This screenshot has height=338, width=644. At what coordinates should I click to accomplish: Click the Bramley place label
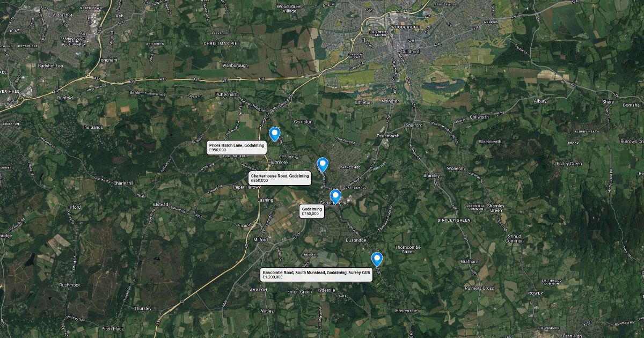pyautogui.click(x=431, y=175)
